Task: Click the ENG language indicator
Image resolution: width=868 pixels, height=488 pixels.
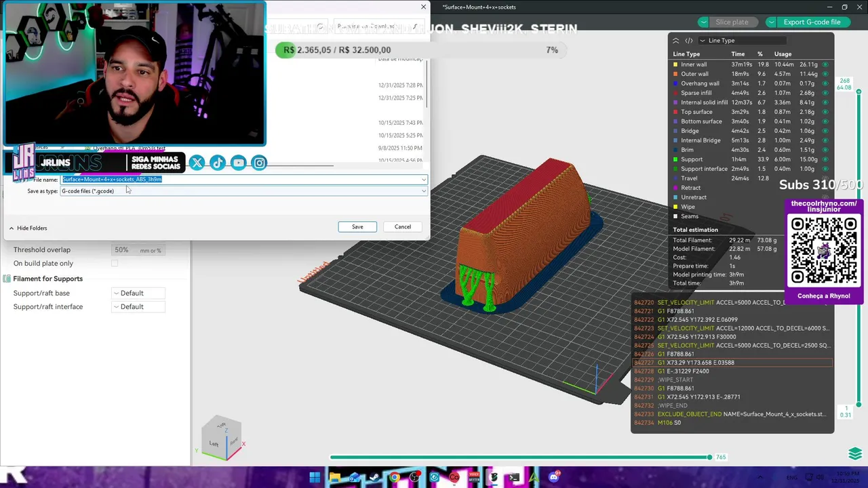Action: click(792, 477)
